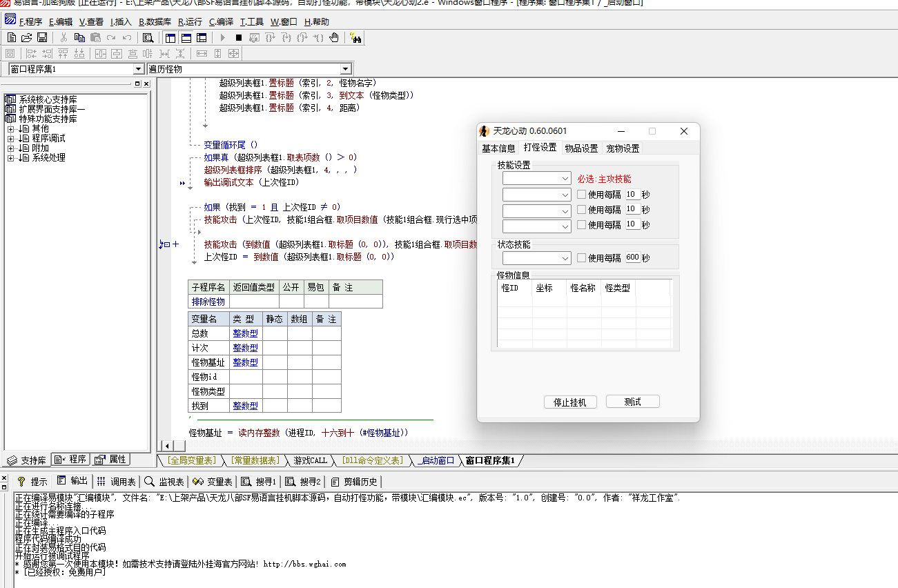Screen dimensions: 898x588
Task: Open the C.编译 menu
Action: [221, 22]
